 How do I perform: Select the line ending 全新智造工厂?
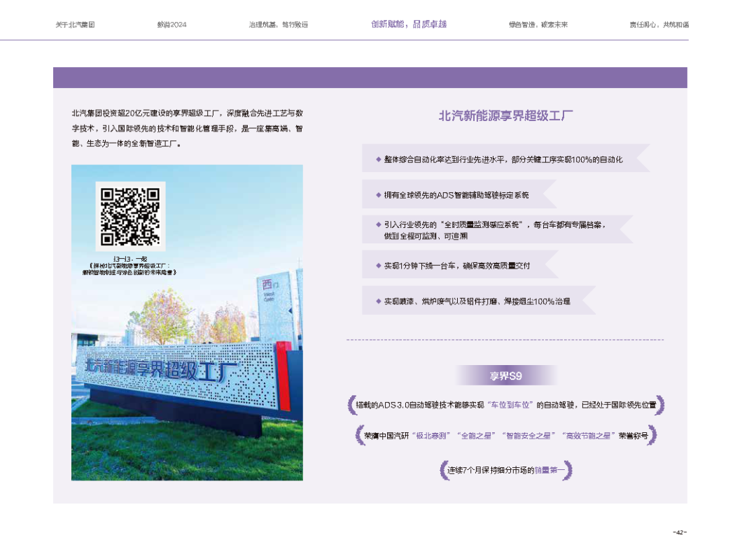point(127,143)
